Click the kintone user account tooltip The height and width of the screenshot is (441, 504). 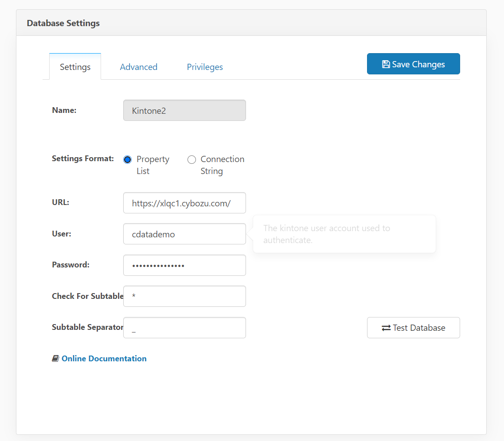click(x=344, y=234)
